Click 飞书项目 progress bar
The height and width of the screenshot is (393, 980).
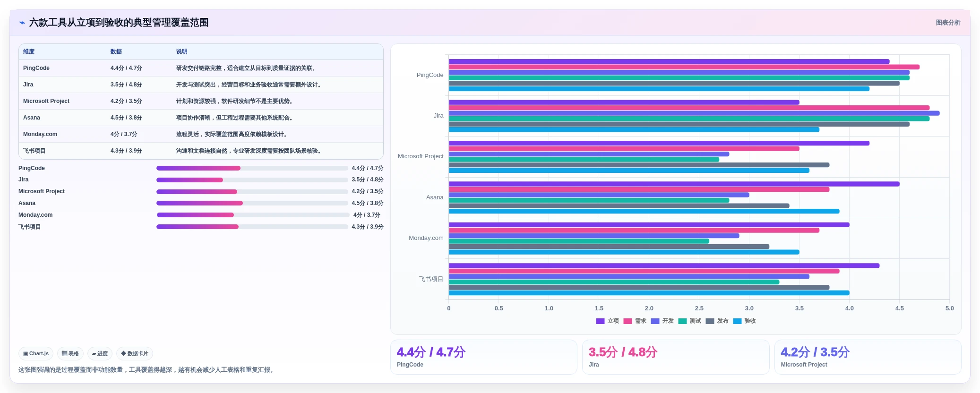pyautogui.click(x=252, y=227)
